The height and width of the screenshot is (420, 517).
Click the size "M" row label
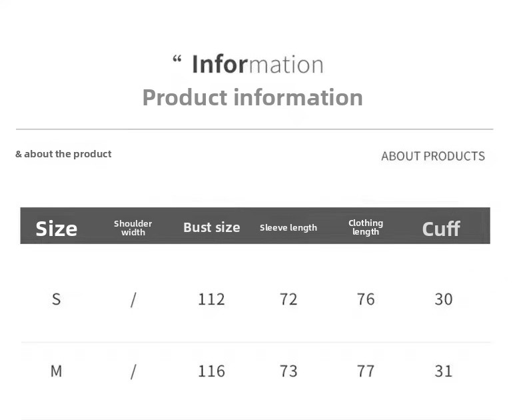coord(57,371)
